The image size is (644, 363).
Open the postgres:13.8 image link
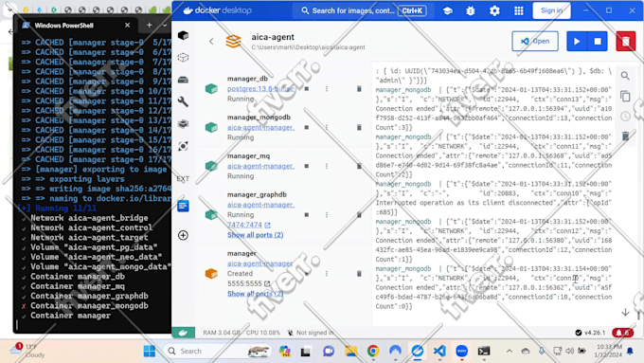click(260, 88)
